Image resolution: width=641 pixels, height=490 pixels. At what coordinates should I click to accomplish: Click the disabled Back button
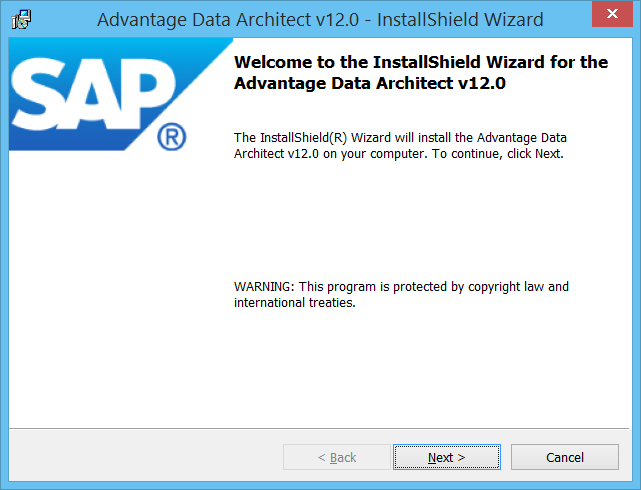point(337,457)
